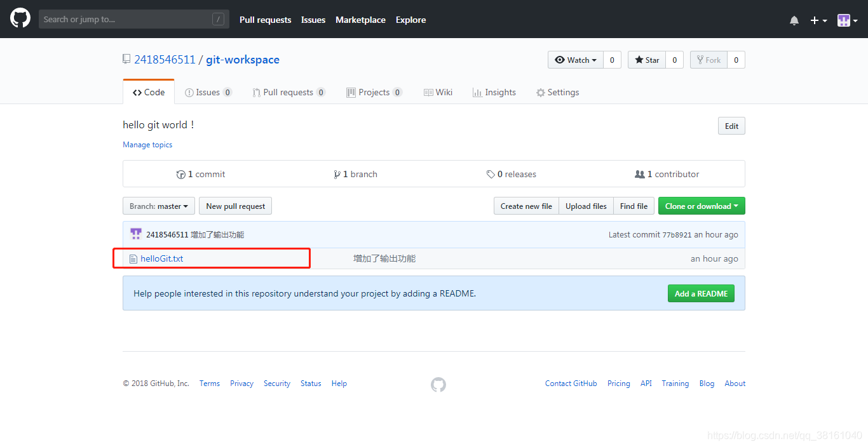Open commit hash 77b8921
868x447 pixels.
click(x=677, y=235)
